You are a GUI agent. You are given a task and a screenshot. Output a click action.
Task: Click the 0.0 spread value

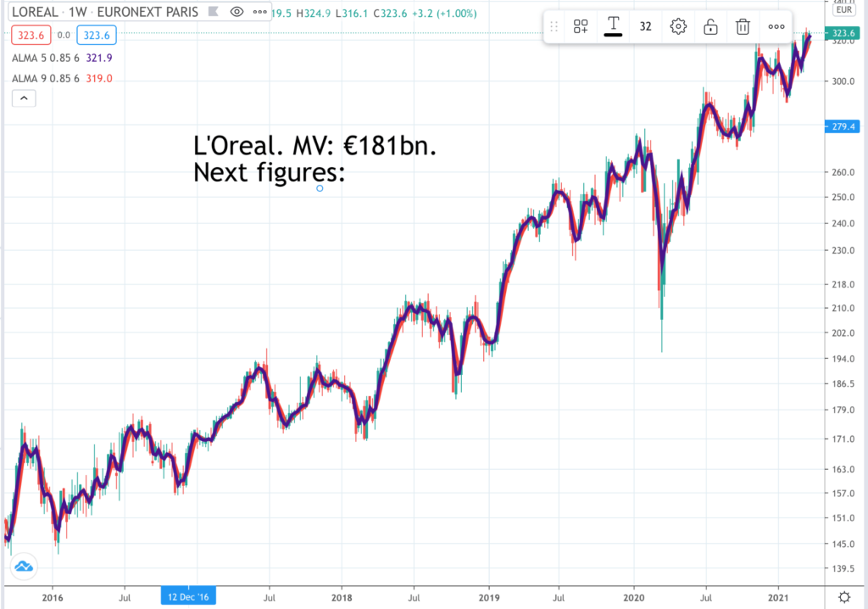coord(64,36)
